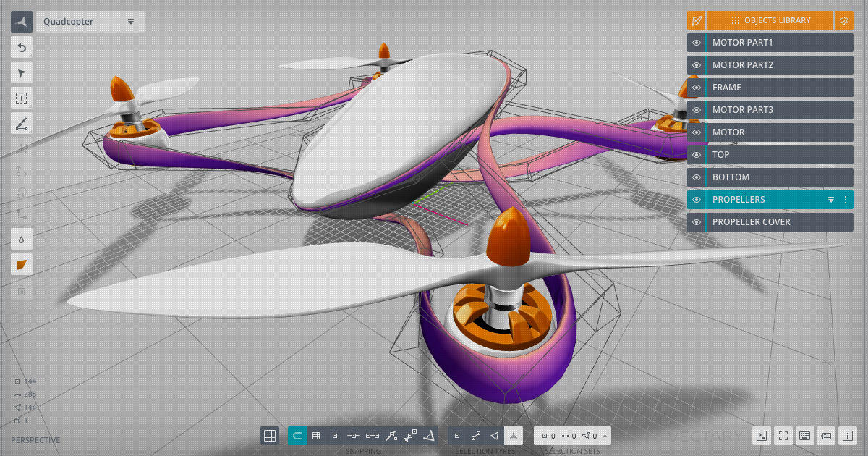Enable stepped points snapping option
The width and height of the screenshot is (868, 456).
(410, 436)
